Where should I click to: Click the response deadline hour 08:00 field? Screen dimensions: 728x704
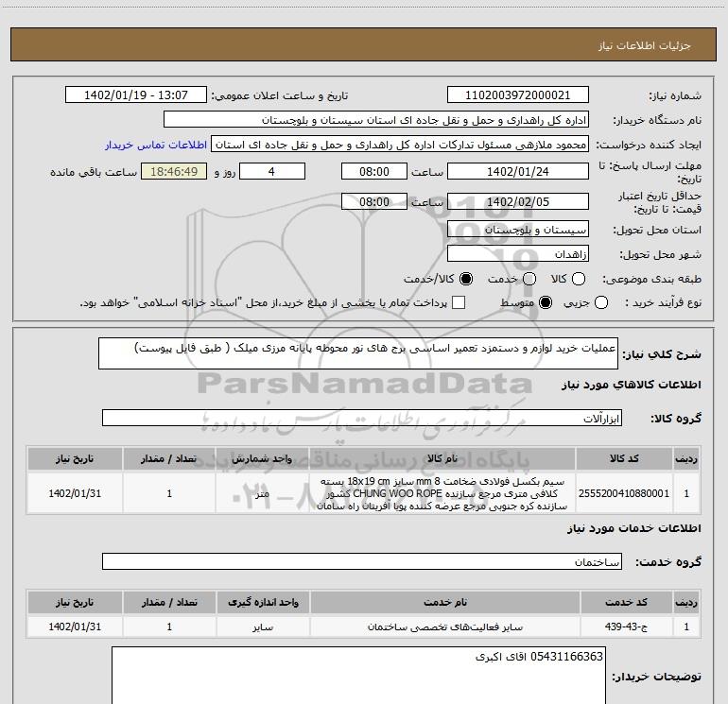374,171
